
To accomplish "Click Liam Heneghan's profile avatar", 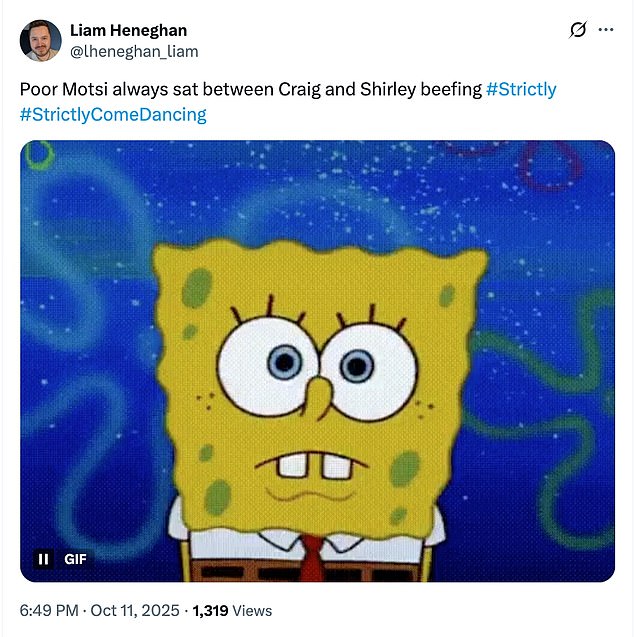I will (x=40, y=40).
